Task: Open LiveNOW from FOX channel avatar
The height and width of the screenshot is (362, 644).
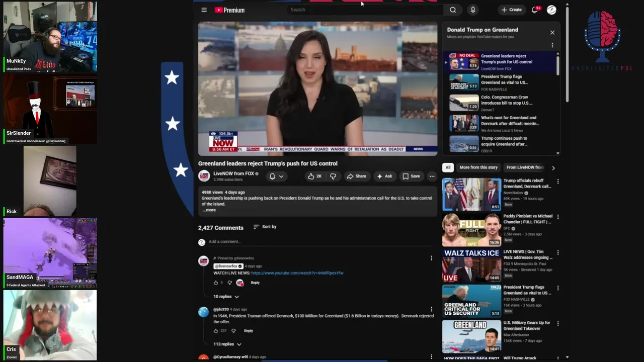Action: [204, 176]
